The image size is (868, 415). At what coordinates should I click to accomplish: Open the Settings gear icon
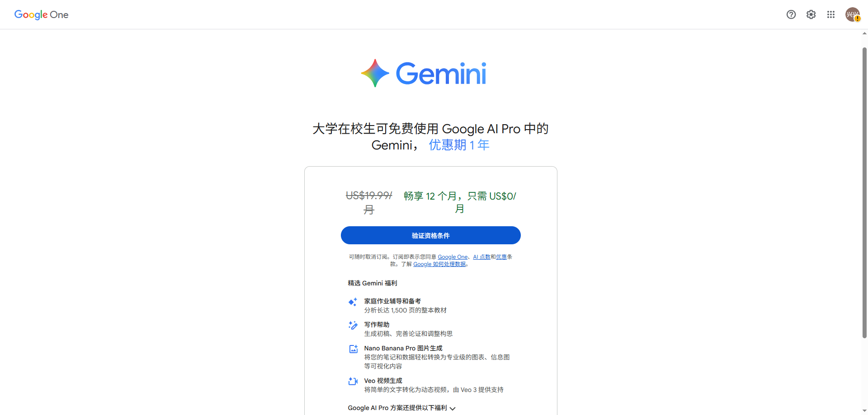coord(811,14)
